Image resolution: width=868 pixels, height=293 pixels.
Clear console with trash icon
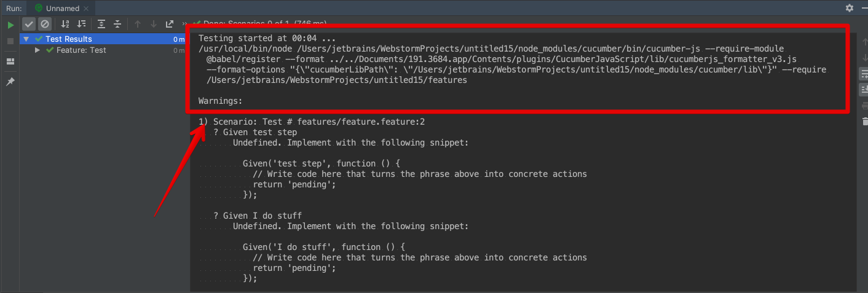(864, 121)
